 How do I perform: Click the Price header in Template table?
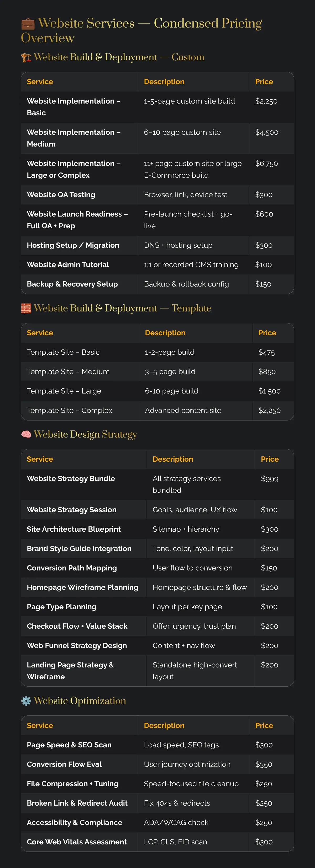(x=267, y=333)
